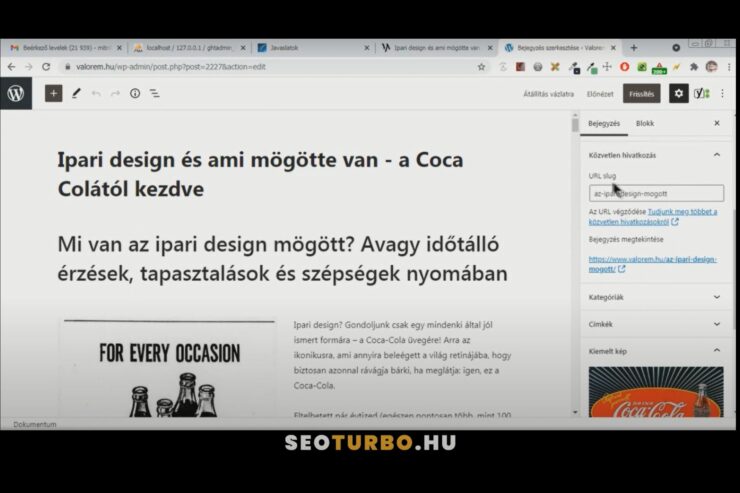Collapse the Közvetlen hivatkozás panel
Viewport: 740px width, 493px height.
pos(656,155)
